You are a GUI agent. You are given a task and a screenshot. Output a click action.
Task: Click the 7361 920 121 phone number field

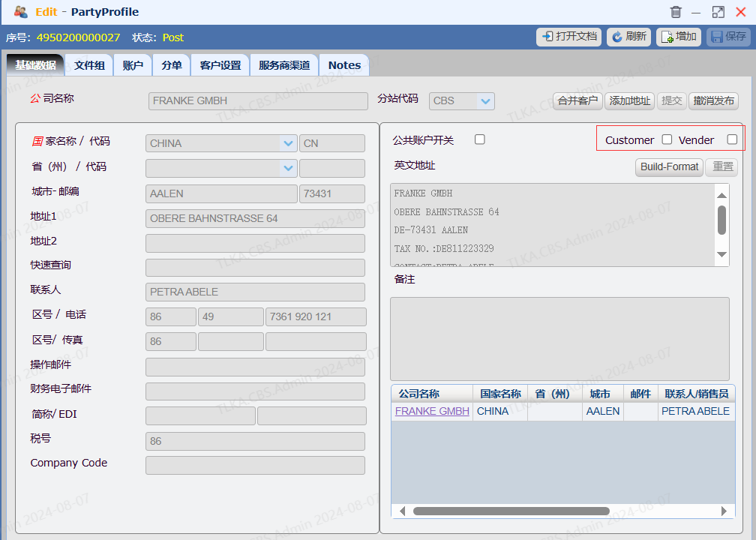[x=316, y=316]
